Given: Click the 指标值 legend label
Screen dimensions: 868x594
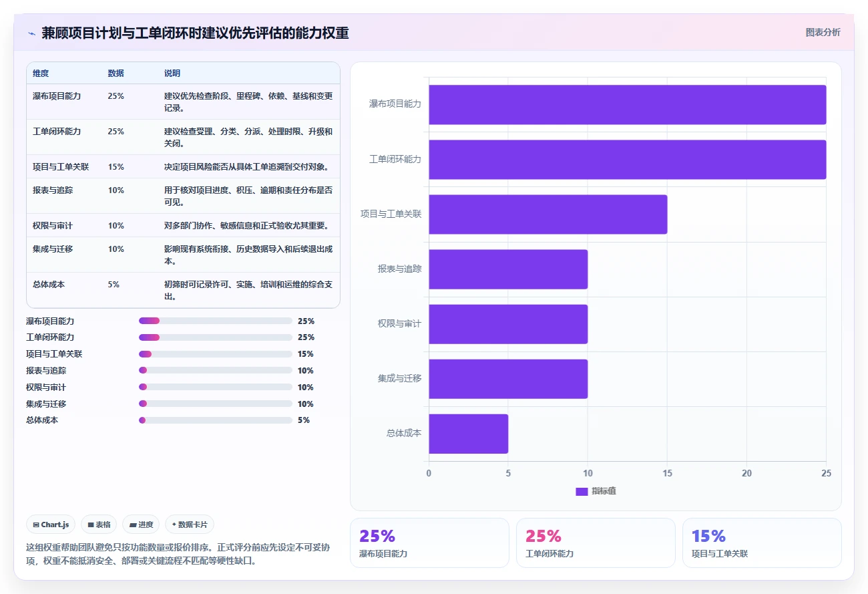Looking at the screenshot, I should 604,491.
